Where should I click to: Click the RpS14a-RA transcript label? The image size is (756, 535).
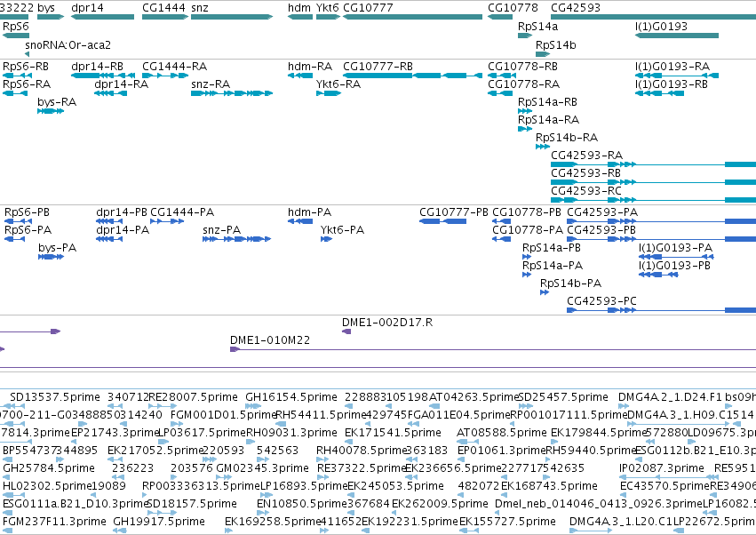(x=548, y=120)
